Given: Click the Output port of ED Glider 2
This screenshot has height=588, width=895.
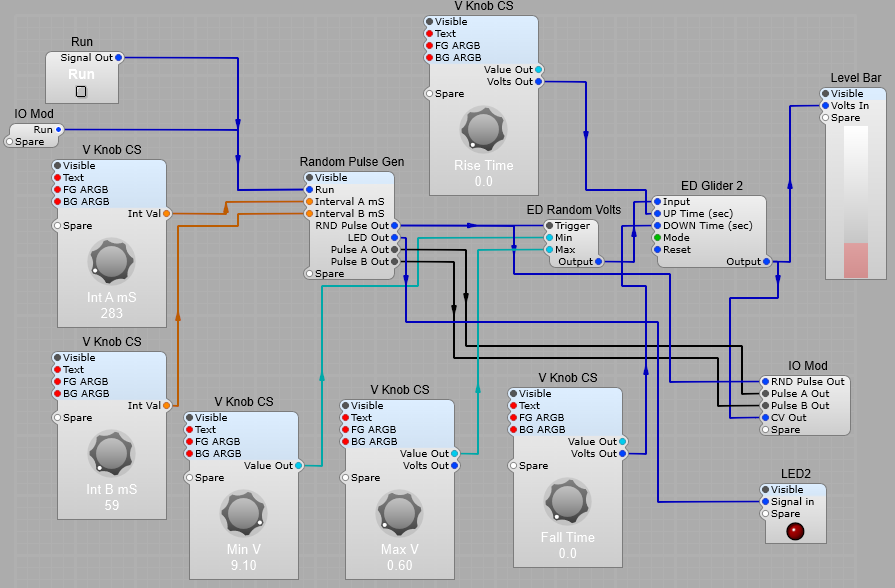Looking at the screenshot, I should [765, 261].
